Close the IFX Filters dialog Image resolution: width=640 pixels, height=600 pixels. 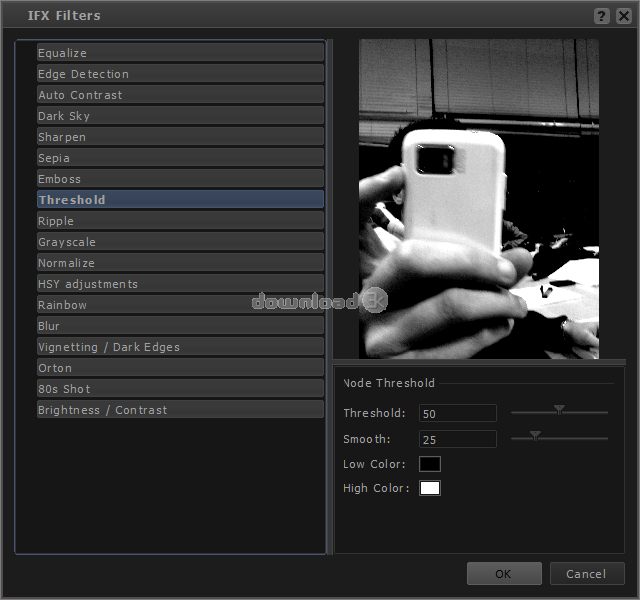pyautogui.click(x=624, y=16)
